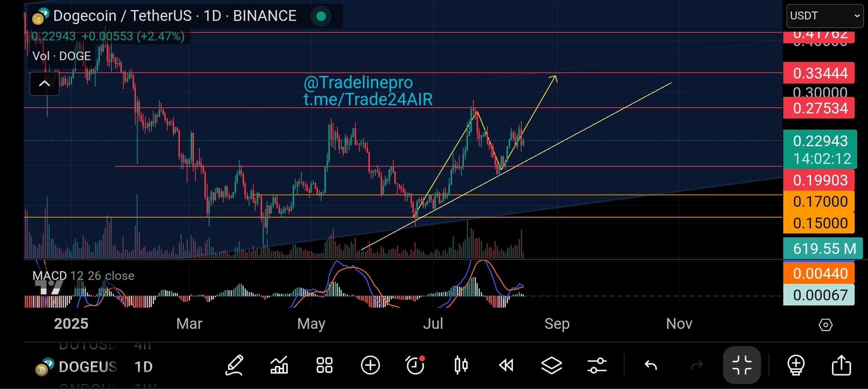Select the 0.27534 price label
The height and width of the screenshot is (389, 868).
(x=819, y=108)
